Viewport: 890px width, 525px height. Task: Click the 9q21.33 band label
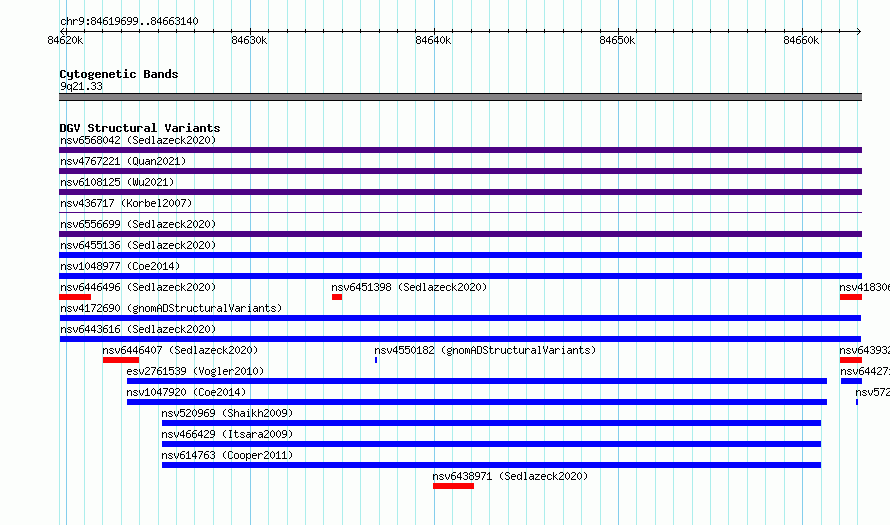click(81, 86)
